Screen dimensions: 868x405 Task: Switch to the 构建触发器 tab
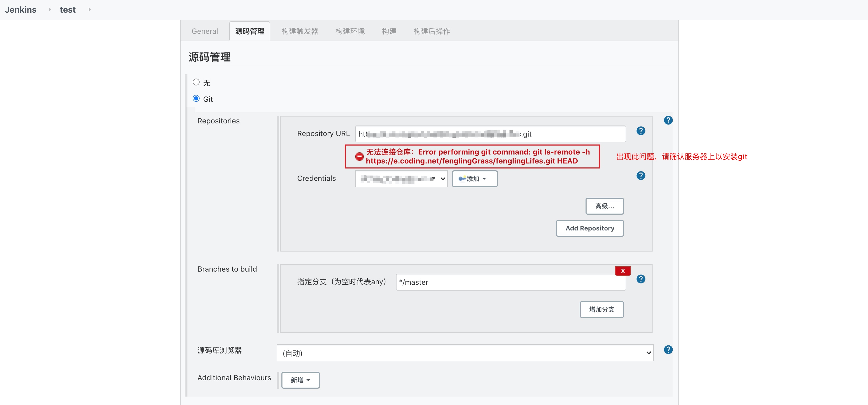click(x=300, y=31)
